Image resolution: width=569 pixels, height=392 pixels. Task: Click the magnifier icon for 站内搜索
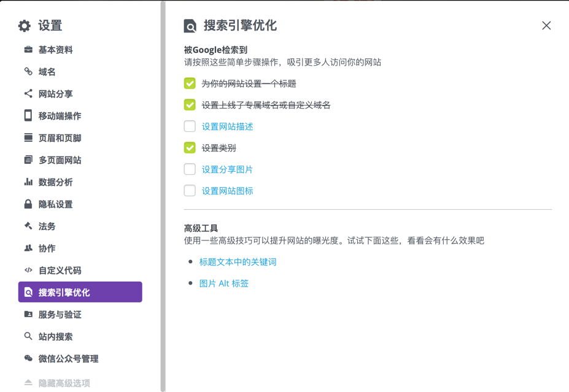click(x=28, y=337)
